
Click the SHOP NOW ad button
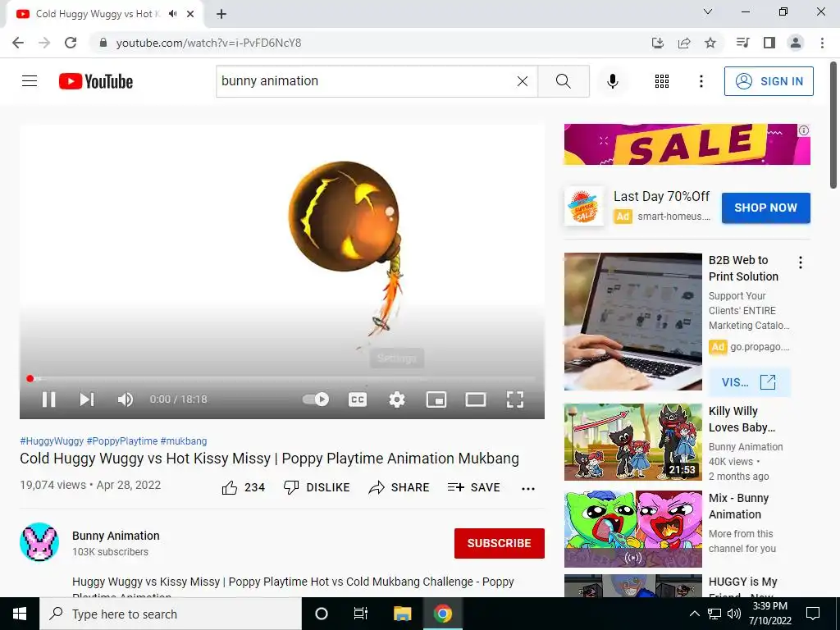(765, 208)
